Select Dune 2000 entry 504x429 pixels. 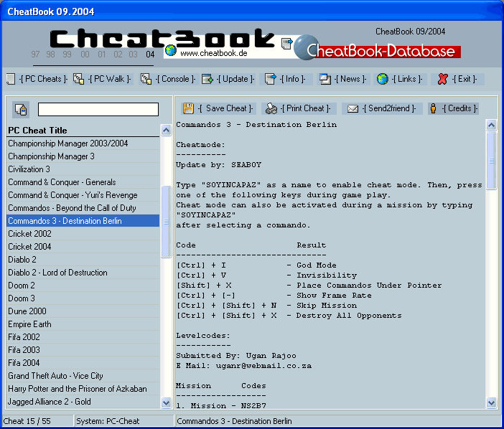click(x=83, y=311)
